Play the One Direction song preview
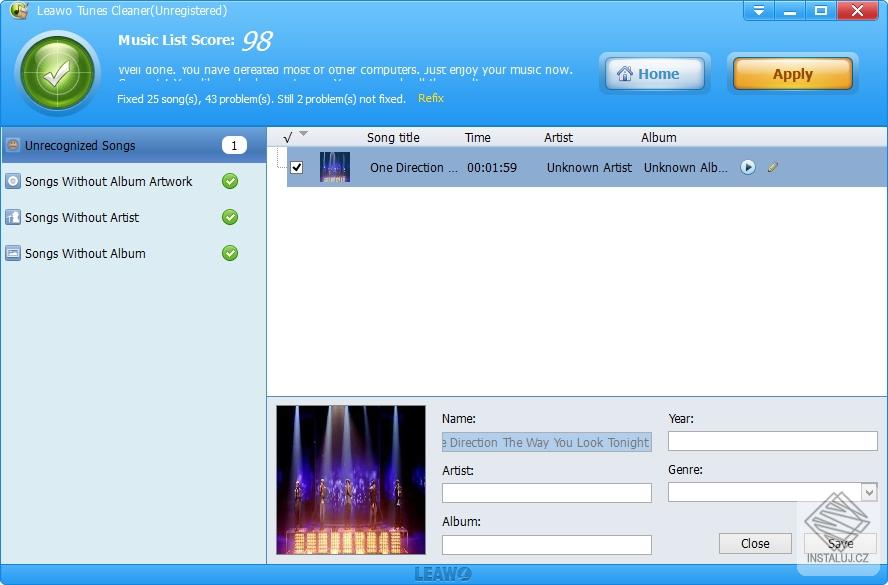Viewport: 888px width, 585px height. (x=748, y=168)
